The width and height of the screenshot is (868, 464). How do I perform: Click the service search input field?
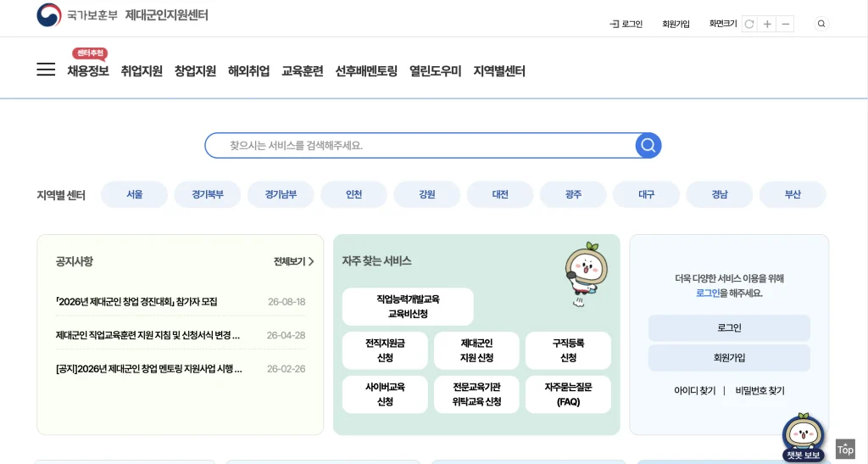point(420,146)
